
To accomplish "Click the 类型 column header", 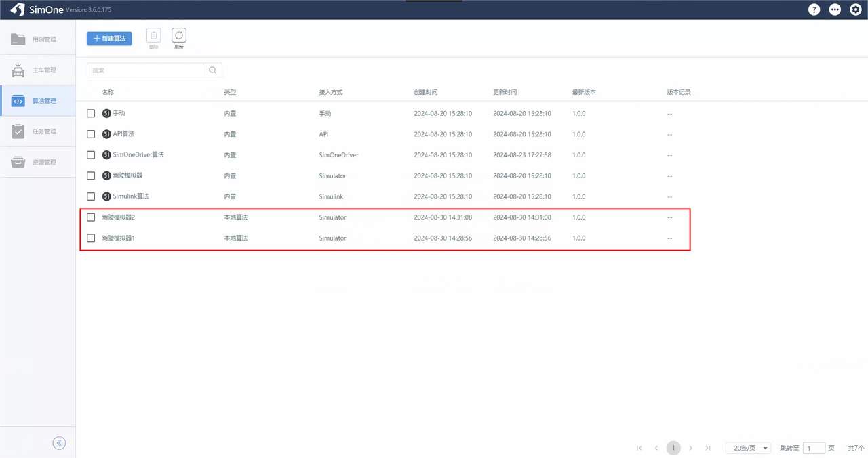I will tap(230, 92).
